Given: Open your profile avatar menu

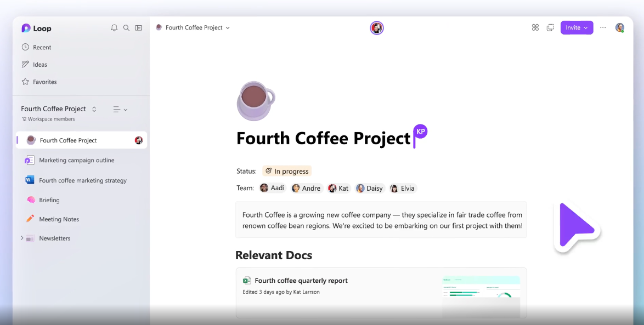Looking at the screenshot, I should click(620, 27).
